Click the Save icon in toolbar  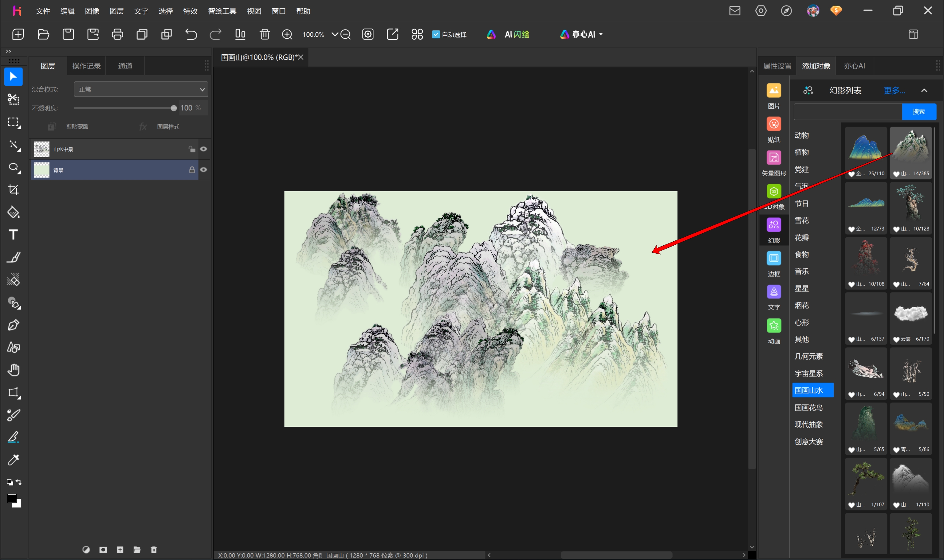(68, 34)
